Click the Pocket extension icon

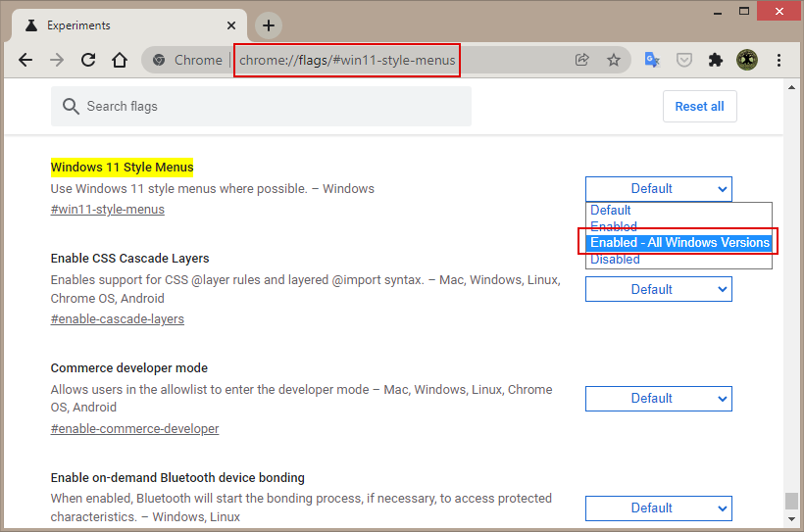(684, 60)
